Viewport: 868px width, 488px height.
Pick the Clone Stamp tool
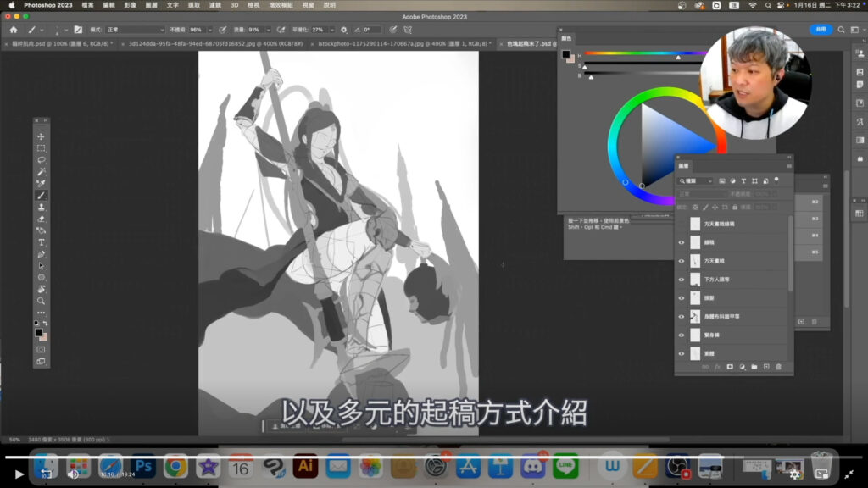tap(41, 207)
